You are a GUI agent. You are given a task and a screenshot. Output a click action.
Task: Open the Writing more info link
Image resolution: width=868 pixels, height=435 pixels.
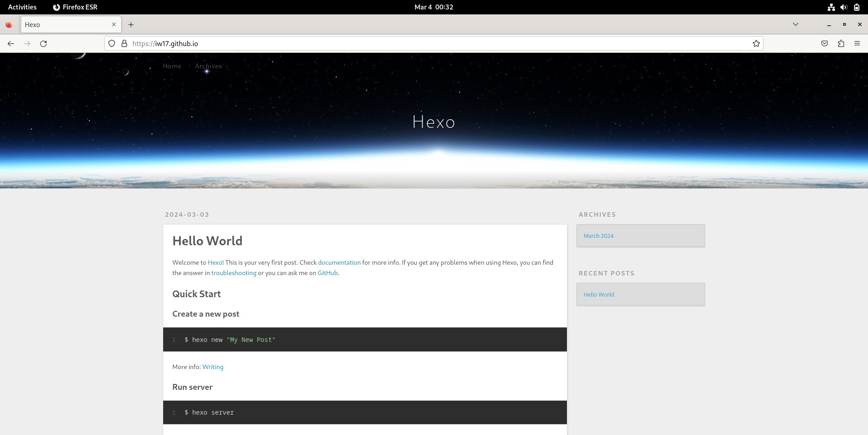pyautogui.click(x=212, y=367)
